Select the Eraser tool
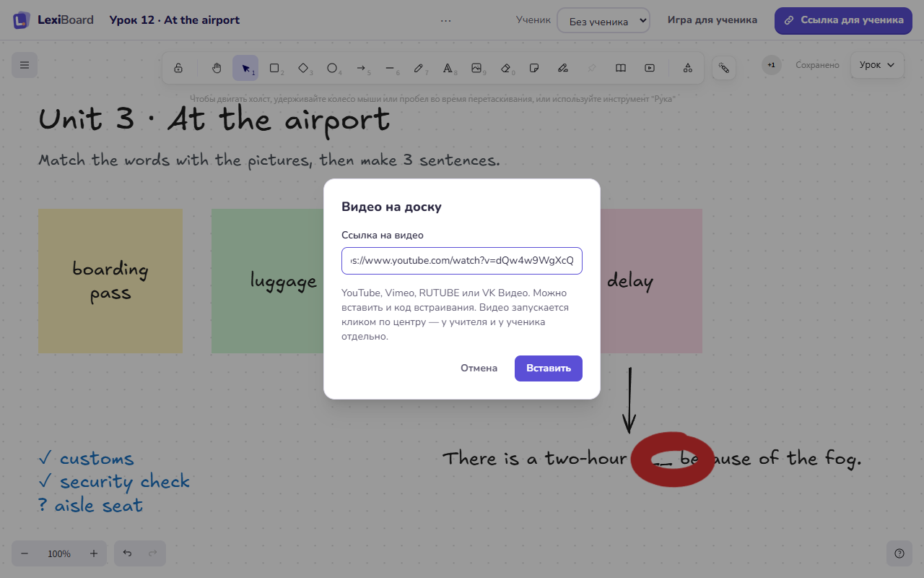The width and height of the screenshot is (924, 578). 505,68
